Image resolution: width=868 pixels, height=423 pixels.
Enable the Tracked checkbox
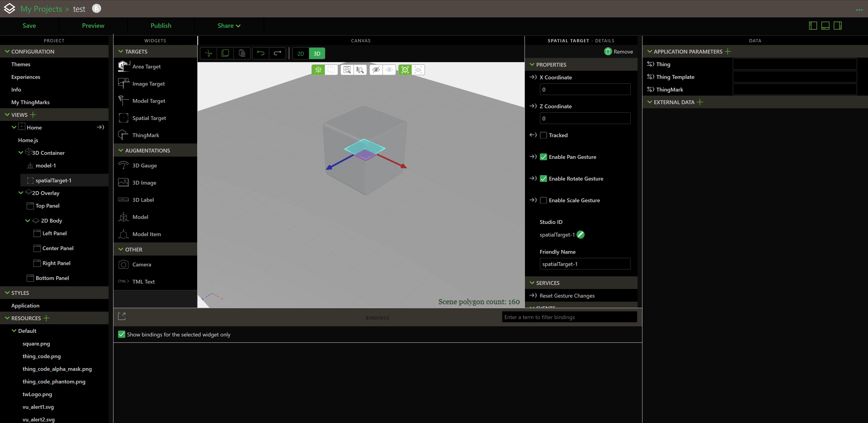pyautogui.click(x=543, y=135)
